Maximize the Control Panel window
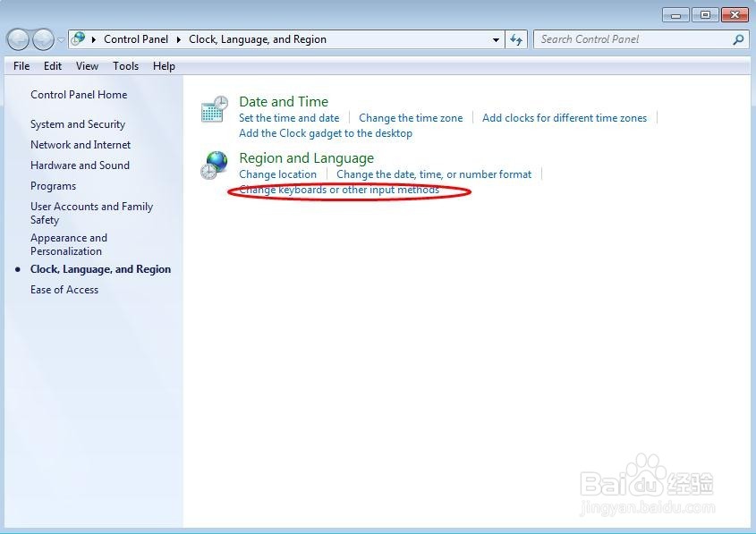 [x=705, y=15]
